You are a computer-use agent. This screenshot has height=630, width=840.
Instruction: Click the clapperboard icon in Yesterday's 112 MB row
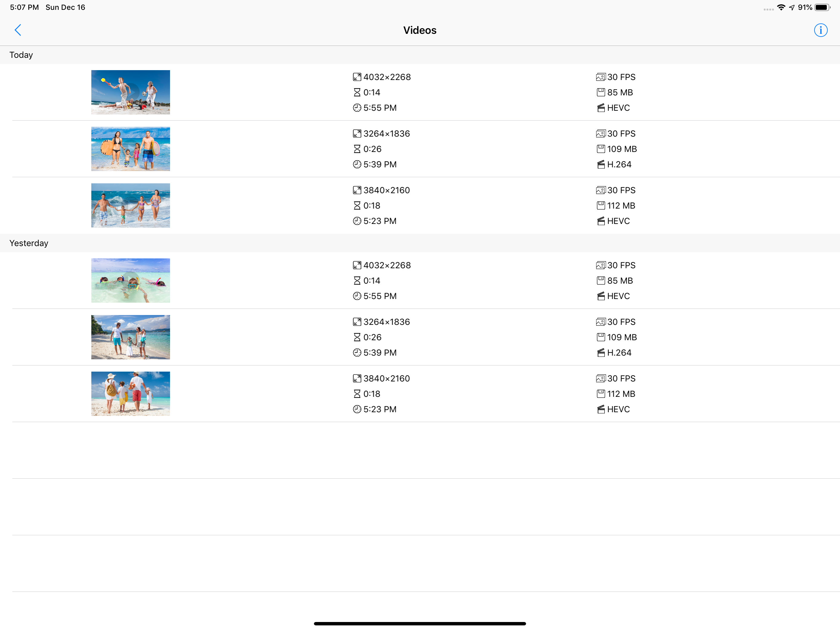click(x=600, y=409)
